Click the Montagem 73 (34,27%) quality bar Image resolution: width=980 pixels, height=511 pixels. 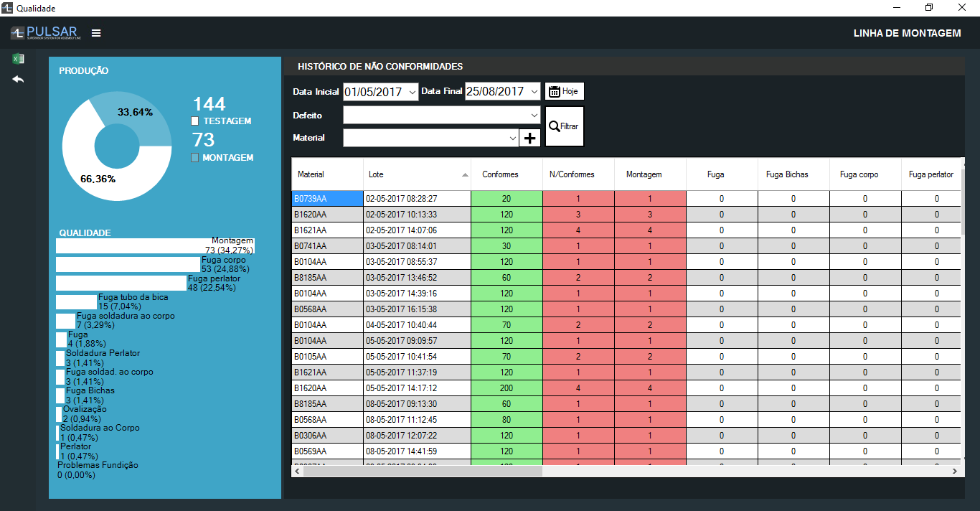155,245
